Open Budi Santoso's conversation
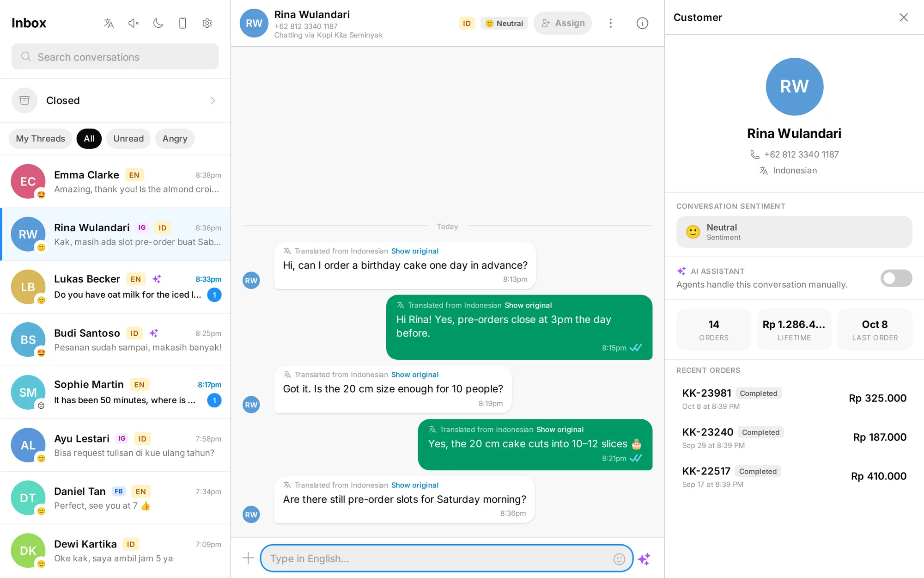This screenshot has width=924, height=578. (x=115, y=340)
